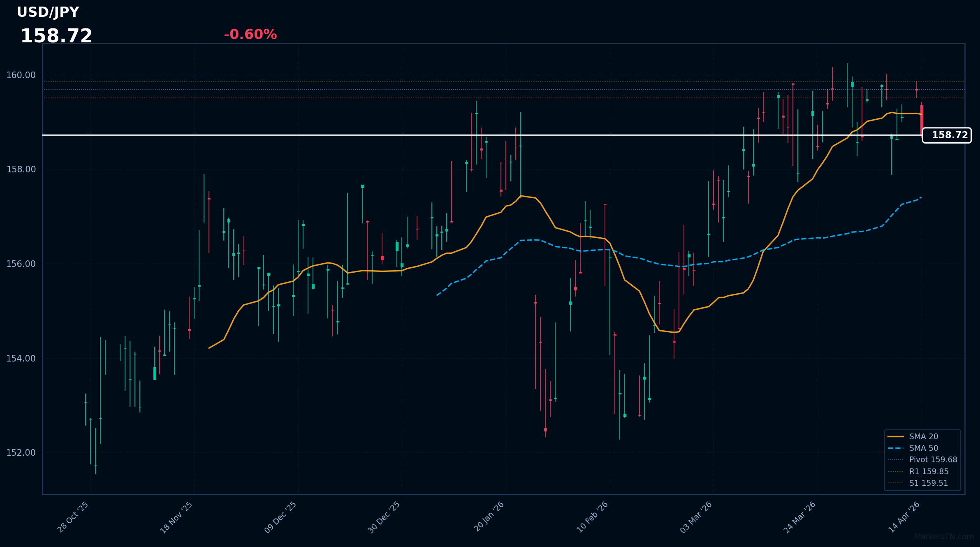
Task: Click the 156.00 y-axis label
Action: click(x=21, y=264)
